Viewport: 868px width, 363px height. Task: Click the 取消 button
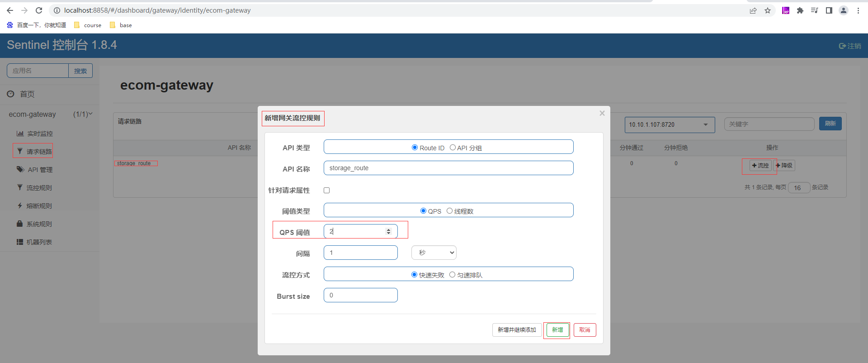pyautogui.click(x=585, y=330)
